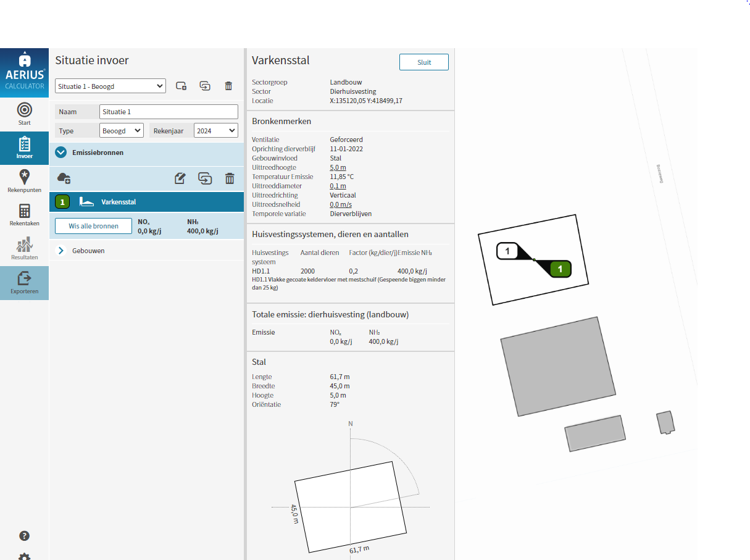
Task: Open the Type dropdown showing Beoogd
Action: pyautogui.click(x=121, y=130)
